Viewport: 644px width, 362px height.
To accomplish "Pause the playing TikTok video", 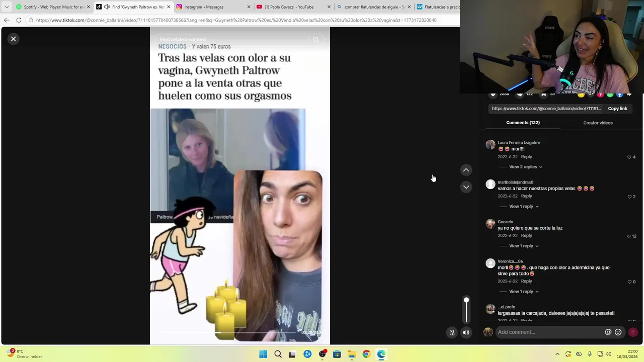I will [x=239, y=186].
